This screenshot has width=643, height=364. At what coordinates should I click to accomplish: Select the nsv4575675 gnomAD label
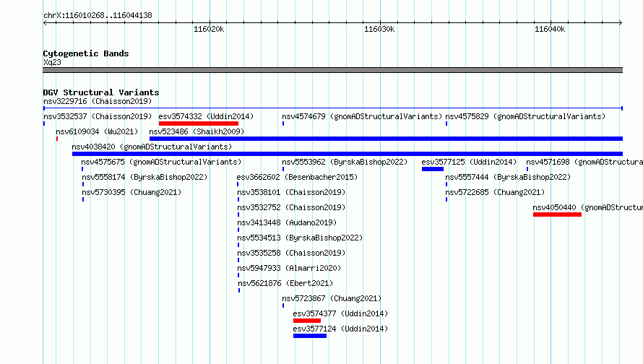[x=161, y=162]
